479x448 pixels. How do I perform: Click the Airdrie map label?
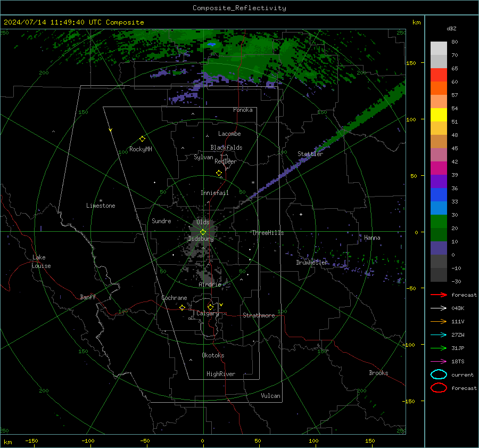[x=210, y=284]
